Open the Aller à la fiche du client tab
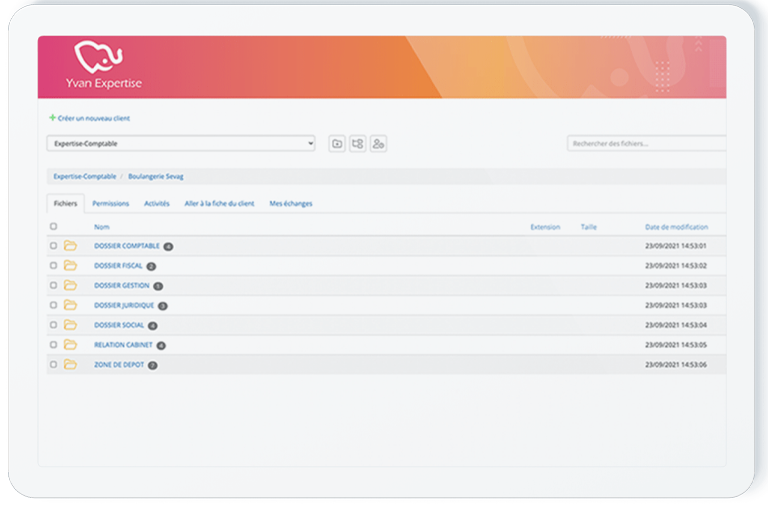 click(x=219, y=203)
